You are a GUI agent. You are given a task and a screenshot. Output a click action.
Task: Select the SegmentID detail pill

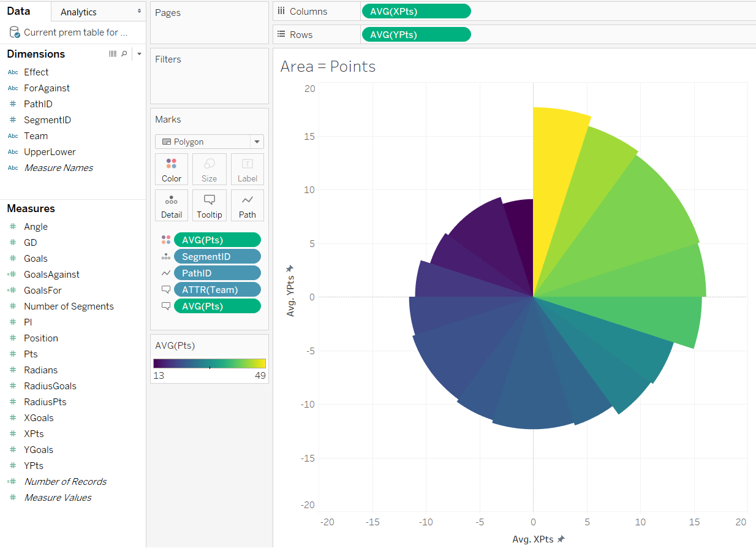point(217,256)
